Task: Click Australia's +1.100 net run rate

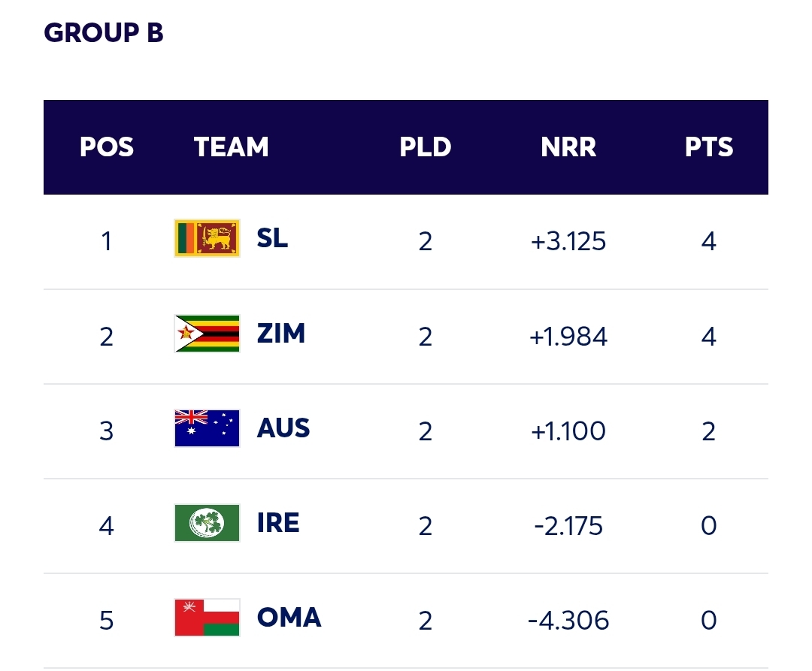Action: coord(568,431)
